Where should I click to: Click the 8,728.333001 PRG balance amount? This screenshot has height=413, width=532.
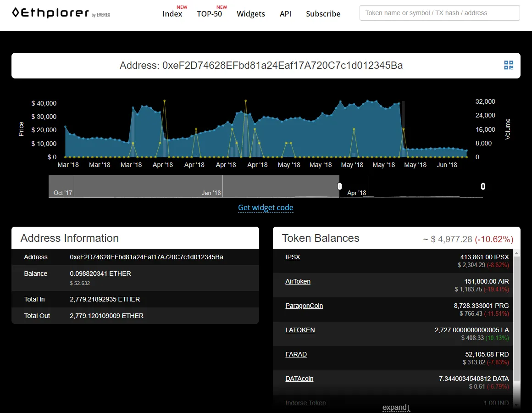point(481,306)
